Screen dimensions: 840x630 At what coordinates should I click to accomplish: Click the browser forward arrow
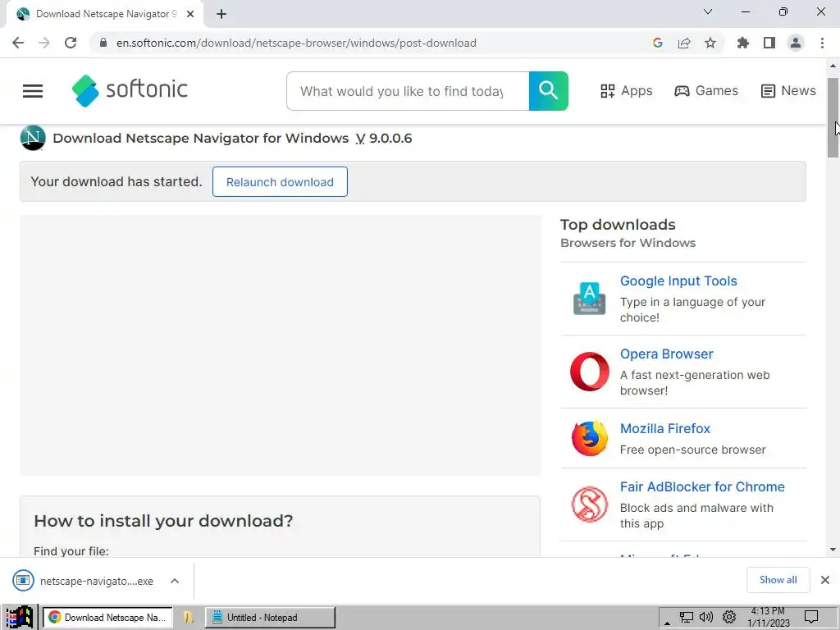[44, 43]
